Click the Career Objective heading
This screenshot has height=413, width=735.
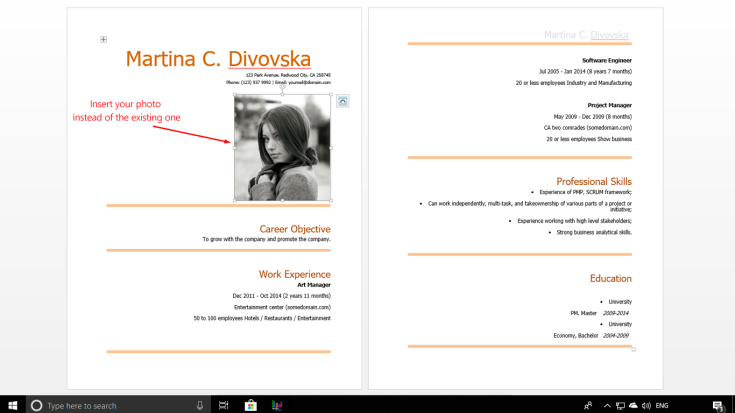click(294, 229)
